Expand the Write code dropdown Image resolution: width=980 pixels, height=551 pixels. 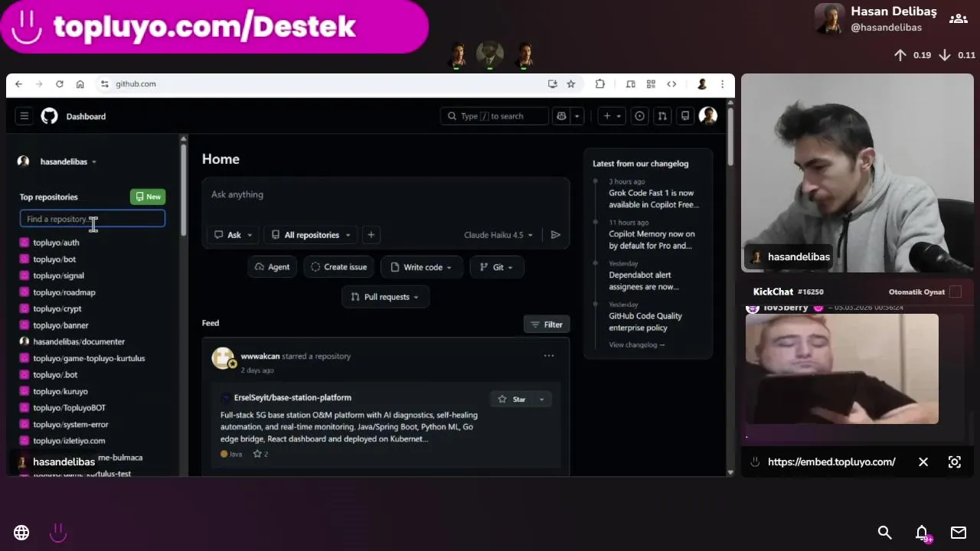click(x=422, y=267)
